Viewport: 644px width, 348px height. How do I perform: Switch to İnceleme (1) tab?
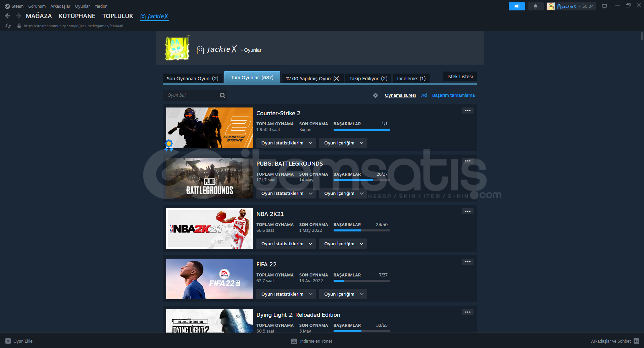coord(411,79)
